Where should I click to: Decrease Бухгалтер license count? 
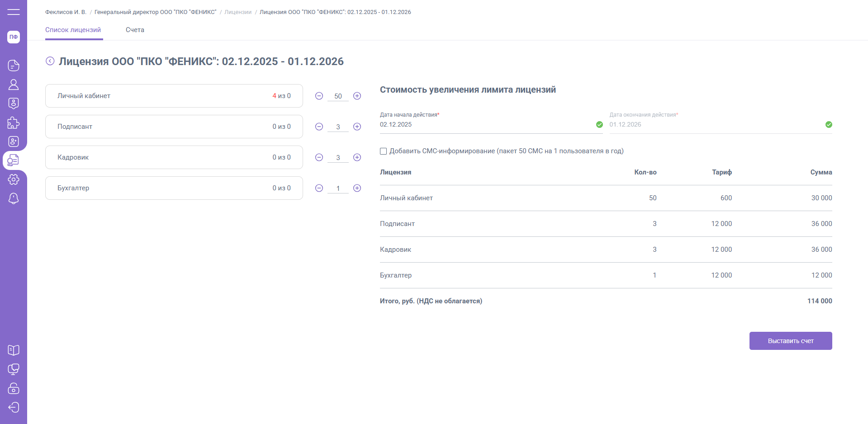click(x=319, y=188)
